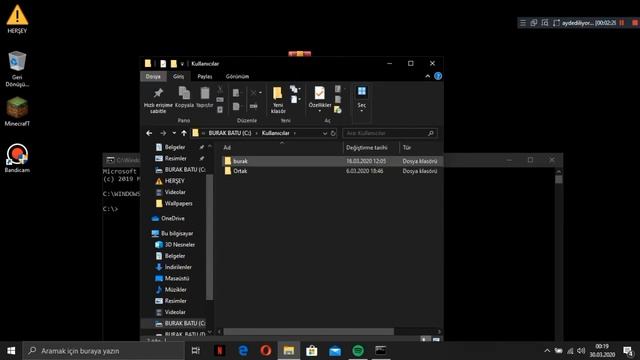Pin to Quick access (Hızlı erişime sabitle)

(158, 99)
